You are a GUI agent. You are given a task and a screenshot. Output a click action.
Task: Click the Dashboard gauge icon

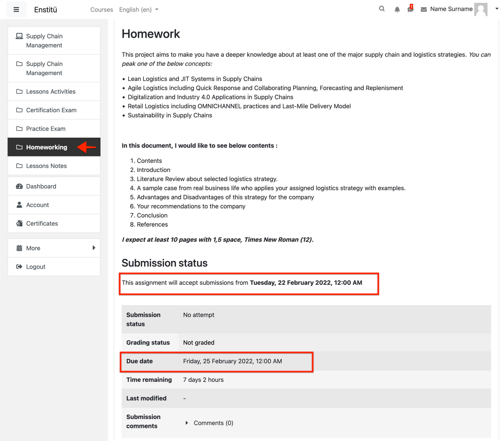point(19,186)
